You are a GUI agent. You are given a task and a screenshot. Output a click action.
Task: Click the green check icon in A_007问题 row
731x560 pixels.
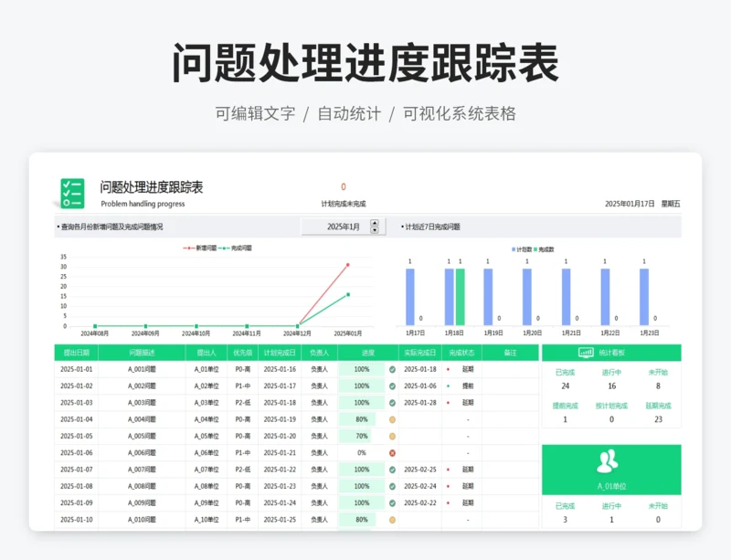[393, 470]
